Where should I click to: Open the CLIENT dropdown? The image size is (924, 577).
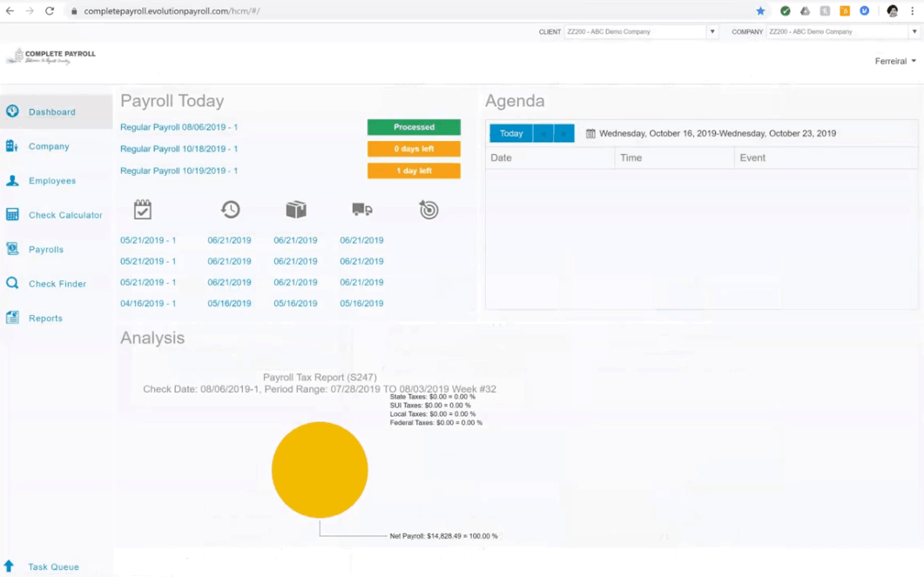712,30
